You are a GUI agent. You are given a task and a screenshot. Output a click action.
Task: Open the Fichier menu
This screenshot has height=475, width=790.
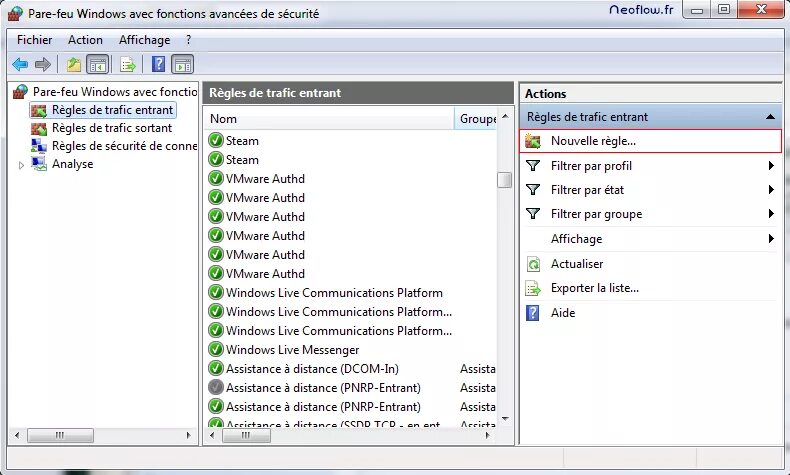tap(34, 40)
